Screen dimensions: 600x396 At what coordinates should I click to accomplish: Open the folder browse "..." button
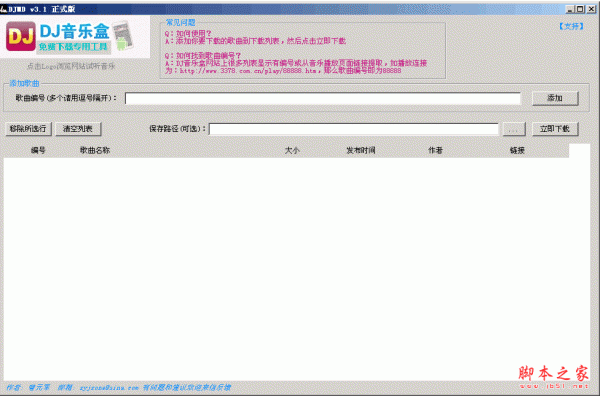[514, 129]
